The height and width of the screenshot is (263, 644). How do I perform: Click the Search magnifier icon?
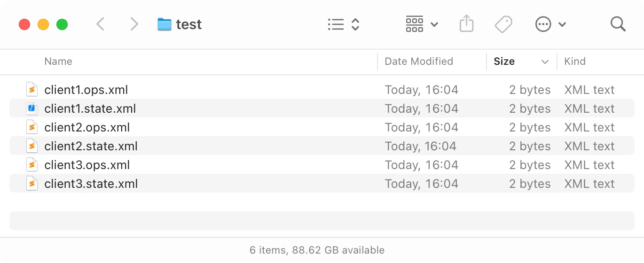pos(618,24)
